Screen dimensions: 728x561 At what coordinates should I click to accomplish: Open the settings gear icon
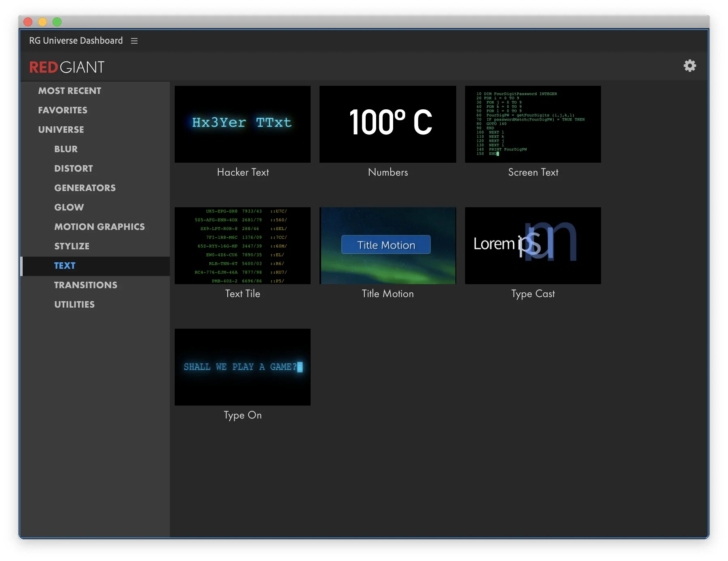pos(690,66)
